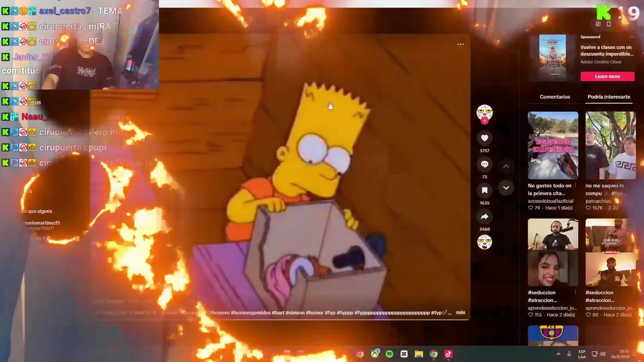Open the #homero hashtag in the caption
This screenshot has width=644, height=362.
[x=219, y=313]
